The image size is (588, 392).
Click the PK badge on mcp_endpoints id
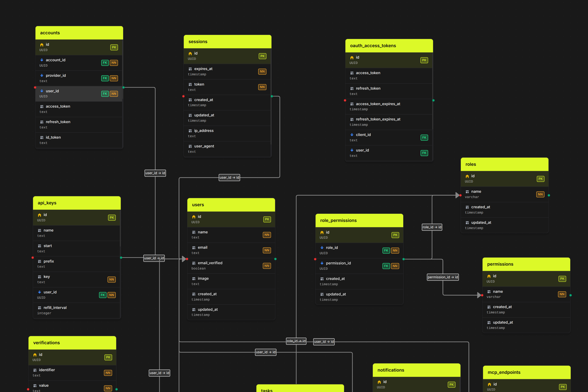click(x=562, y=387)
